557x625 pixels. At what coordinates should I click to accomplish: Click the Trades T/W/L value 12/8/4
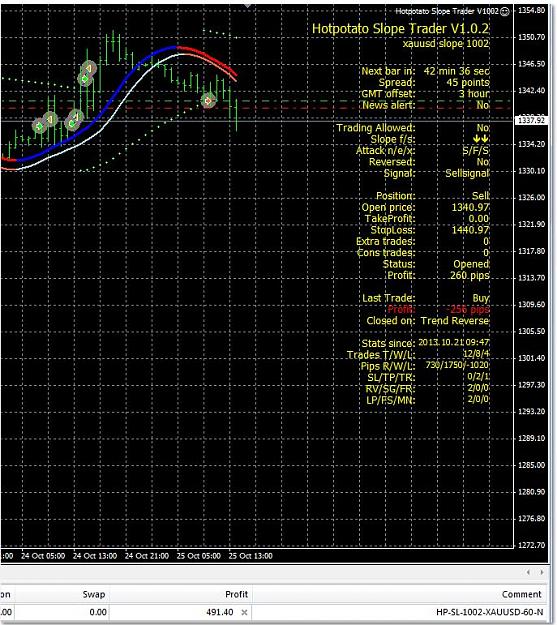tap(476, 354)
